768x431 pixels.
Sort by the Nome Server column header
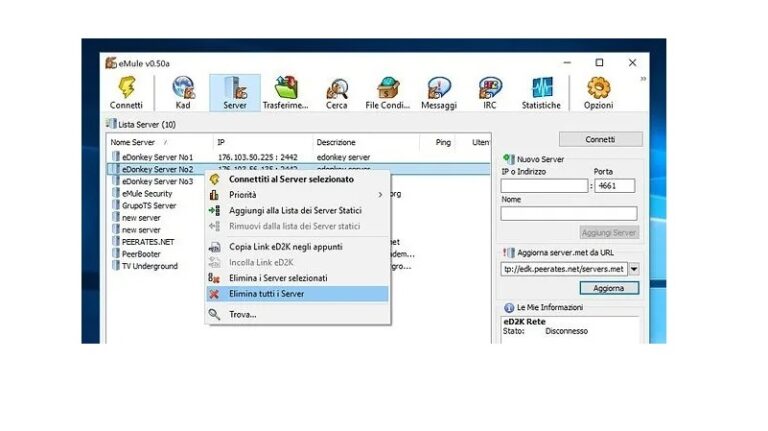tap(160, 143)
